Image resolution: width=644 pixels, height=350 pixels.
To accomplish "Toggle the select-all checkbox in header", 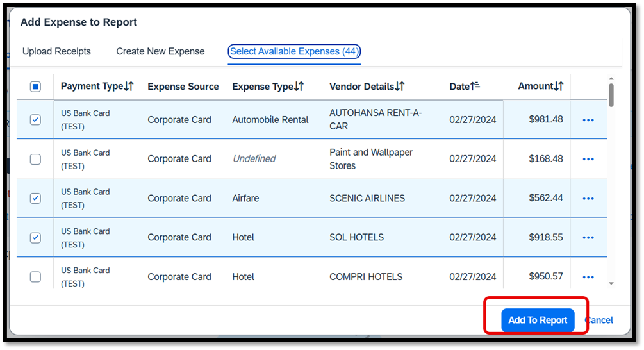I will pos(35,87).
